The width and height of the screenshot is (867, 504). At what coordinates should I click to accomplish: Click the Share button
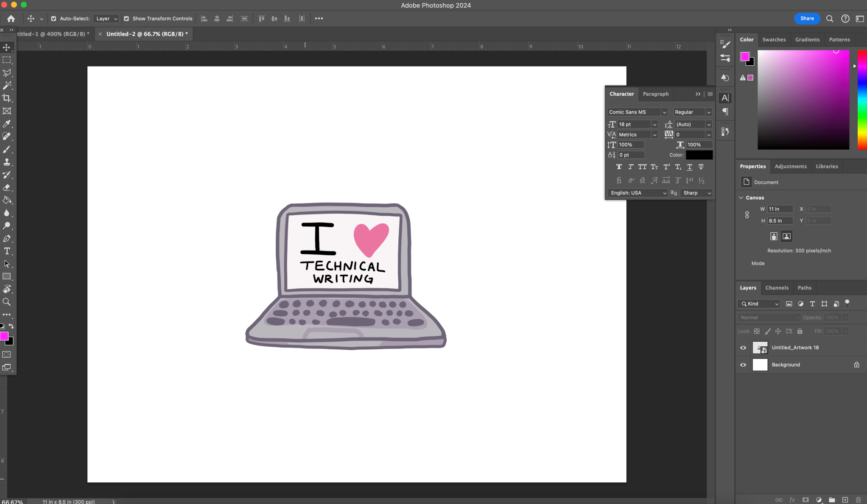pyautogui.click(x=807, y=19)
